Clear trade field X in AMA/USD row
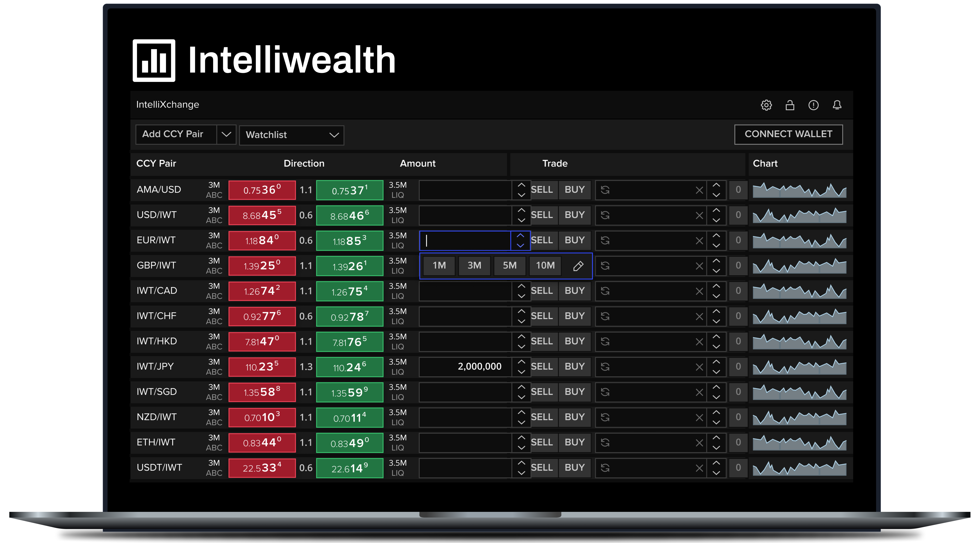Image resolution: width=980 pixels, height=543 pixels. click(x=699, y=190)
